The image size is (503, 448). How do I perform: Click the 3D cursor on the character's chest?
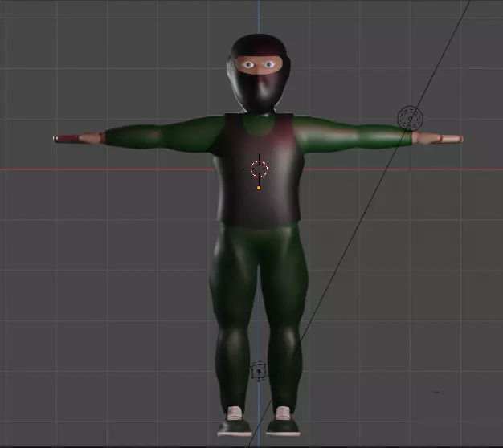[x=259, y=169]
